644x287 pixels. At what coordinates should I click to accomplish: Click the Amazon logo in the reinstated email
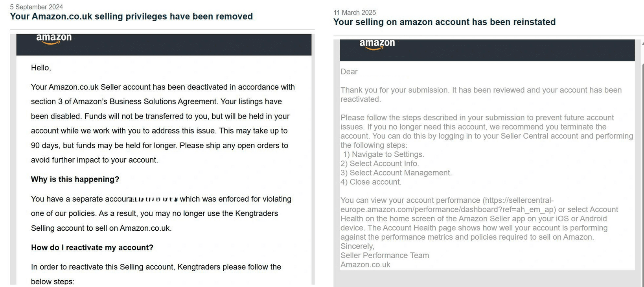click(x=377, y=44)
